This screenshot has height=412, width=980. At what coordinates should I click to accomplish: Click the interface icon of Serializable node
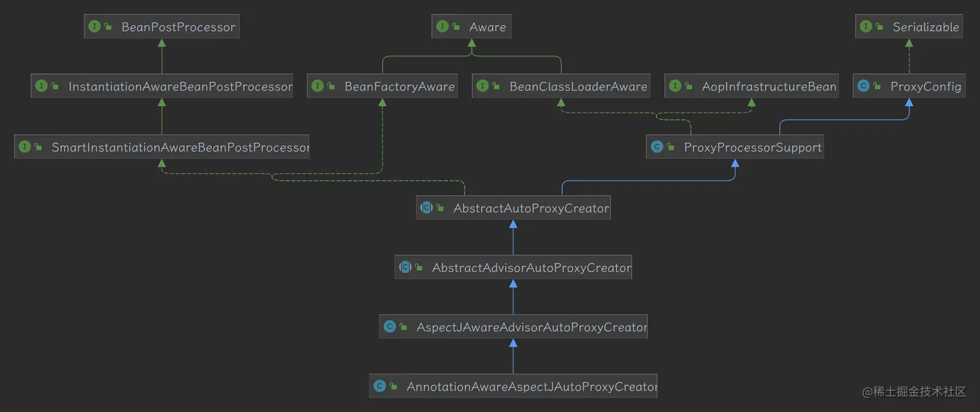point(866,27)
